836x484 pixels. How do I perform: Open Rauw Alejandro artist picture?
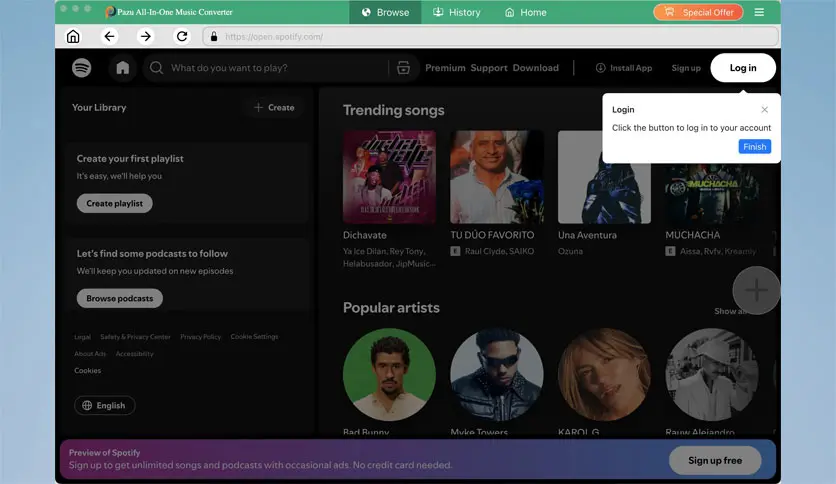(x=712, y=375)
